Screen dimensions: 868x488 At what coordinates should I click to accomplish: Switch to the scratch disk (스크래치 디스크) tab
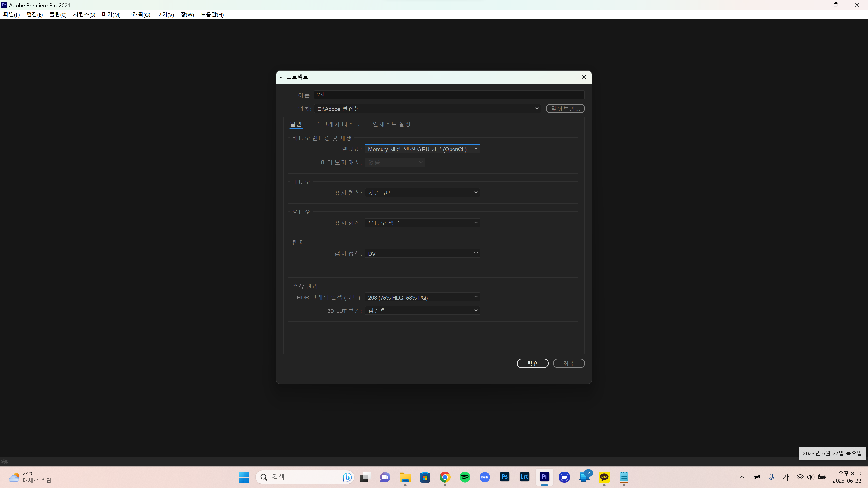coord(337,124)
